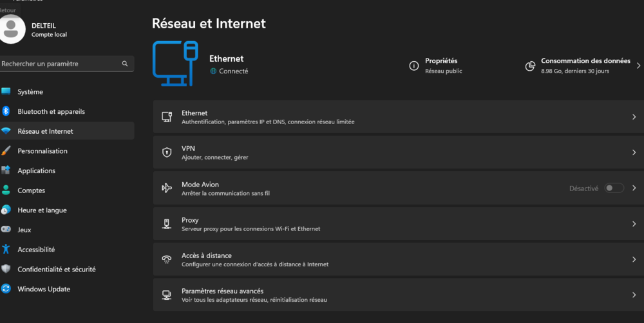Select Personnalisation in the sidebar
This screenshot has width=644, height=323.
(x=43, y=151)
